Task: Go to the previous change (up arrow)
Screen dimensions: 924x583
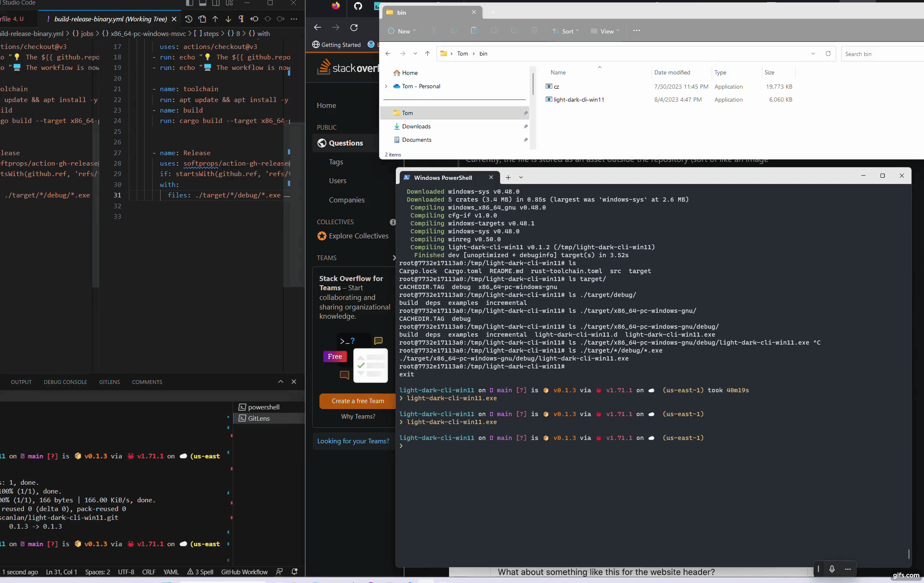Action: (215, 19)
